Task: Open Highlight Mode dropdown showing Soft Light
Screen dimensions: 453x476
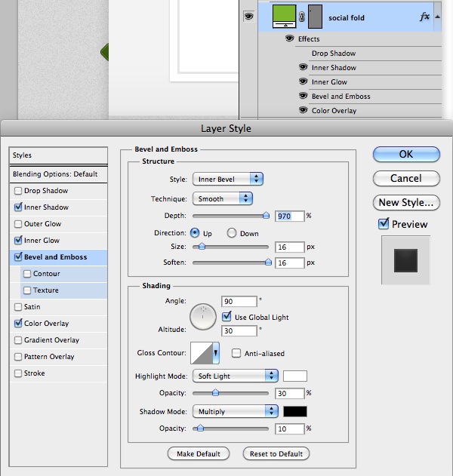Action: pyautogui.click(x=236, y=376)
